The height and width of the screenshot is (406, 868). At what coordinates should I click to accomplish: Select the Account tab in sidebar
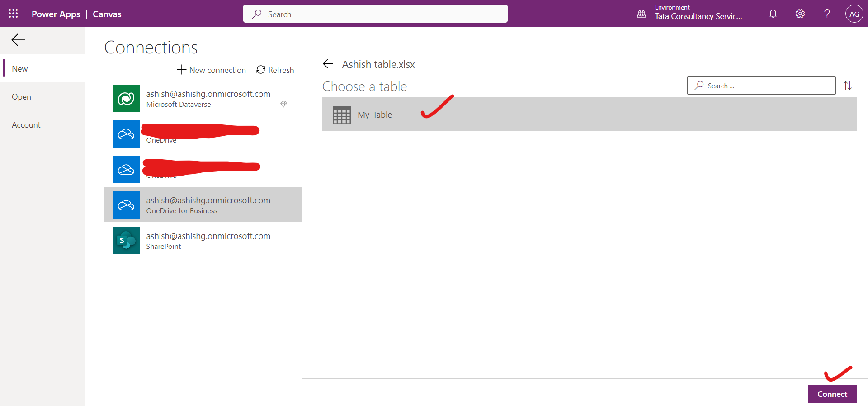(42, 124)
